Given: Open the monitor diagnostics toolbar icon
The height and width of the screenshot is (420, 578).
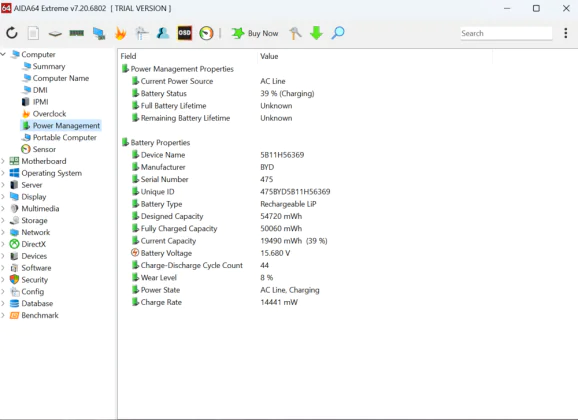Looking at the screenshot, I should pos(99,33).
